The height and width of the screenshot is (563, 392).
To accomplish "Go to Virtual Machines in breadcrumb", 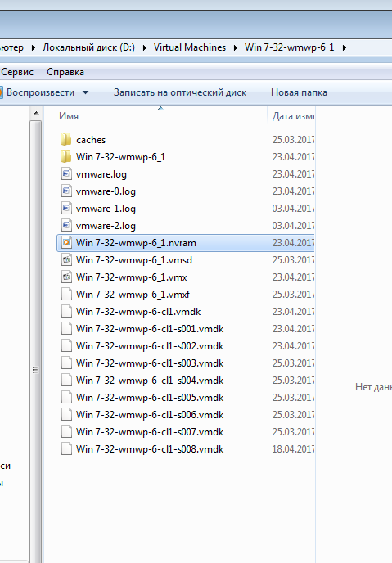I will [x=190, y=47].
